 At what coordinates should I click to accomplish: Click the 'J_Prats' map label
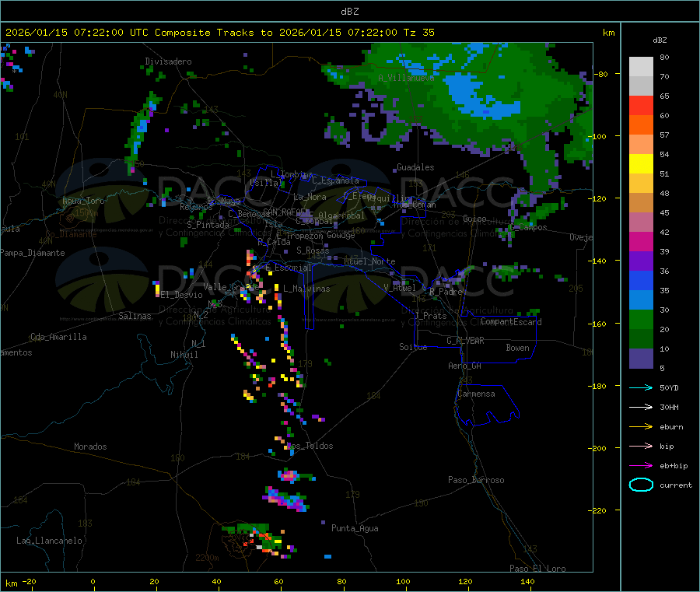point(430,316)
